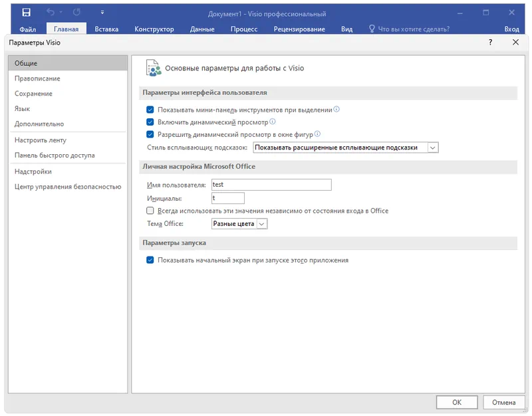
Task: Click the 'Имя пользователя' text field
Action: pyautogui.click(x=271, y=185)
